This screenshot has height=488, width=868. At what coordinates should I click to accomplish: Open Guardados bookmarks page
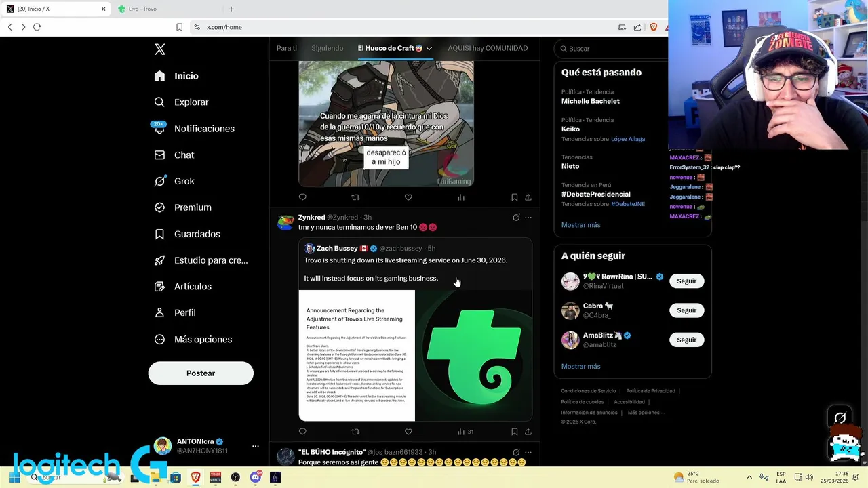(187, 234)
